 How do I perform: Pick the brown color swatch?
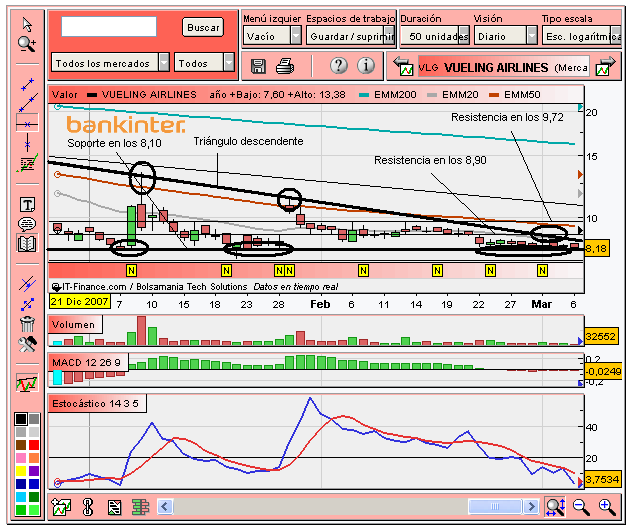[21, 445]
